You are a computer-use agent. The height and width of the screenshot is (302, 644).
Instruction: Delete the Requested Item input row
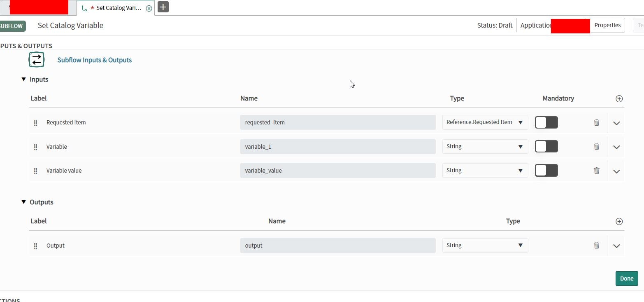597,122
